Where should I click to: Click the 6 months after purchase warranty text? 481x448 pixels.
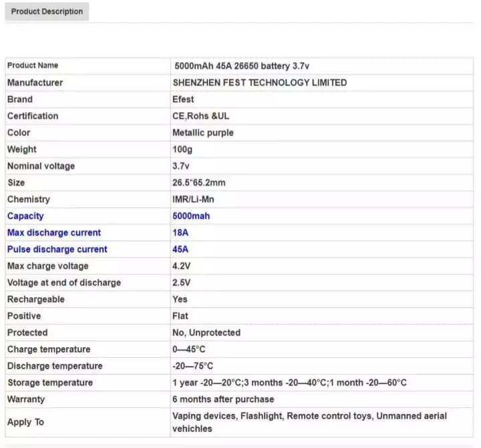pyautogui.click(x=223, y=399)
